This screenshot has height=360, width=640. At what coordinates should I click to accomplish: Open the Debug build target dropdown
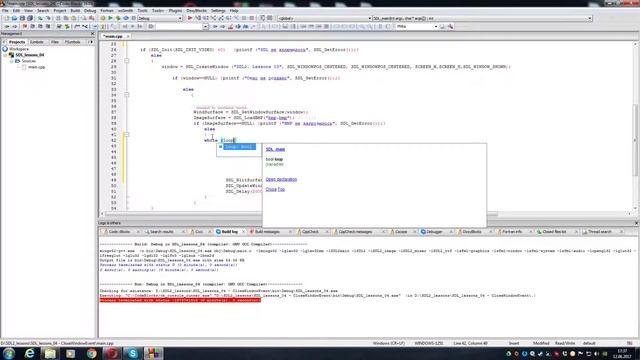180,18
